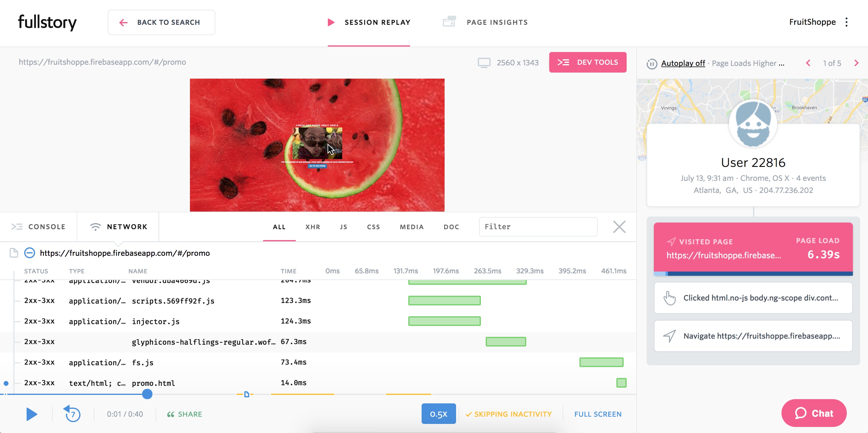Image resolution: width=868 pixels, height=433 pixels.
Task: Click the previous chevron beside 1 of 5
Action: 808,63
